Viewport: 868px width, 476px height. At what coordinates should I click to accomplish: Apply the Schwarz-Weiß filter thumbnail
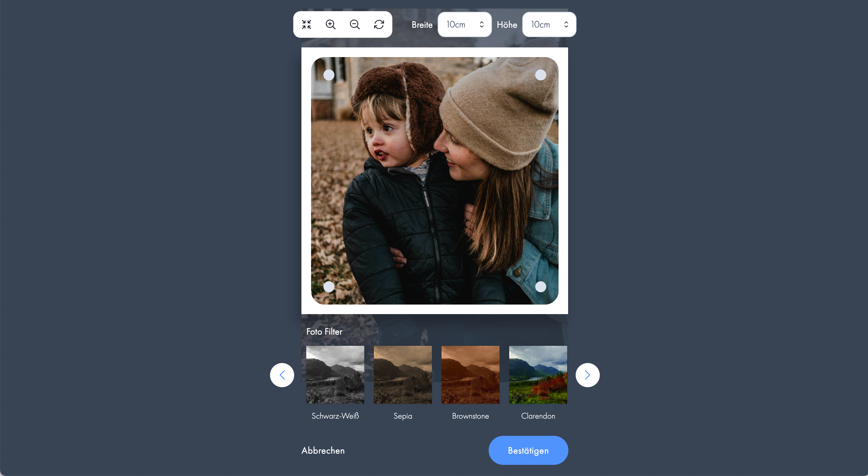[x=335, y=375]
